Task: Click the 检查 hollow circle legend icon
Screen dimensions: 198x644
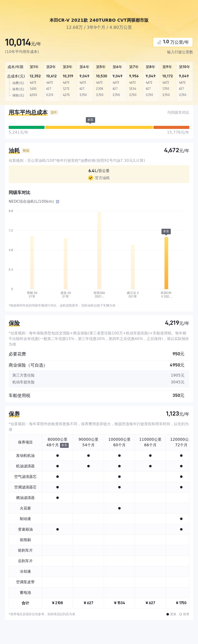Action: (181, 614)
